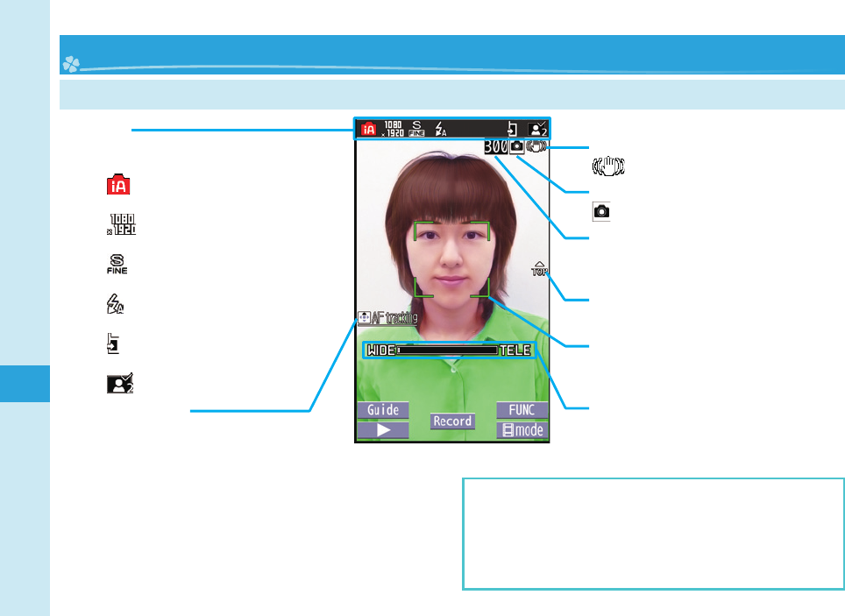
Task: Click the 1080x1920 size icon in the phone status bar
Action: tap(393, 129)
